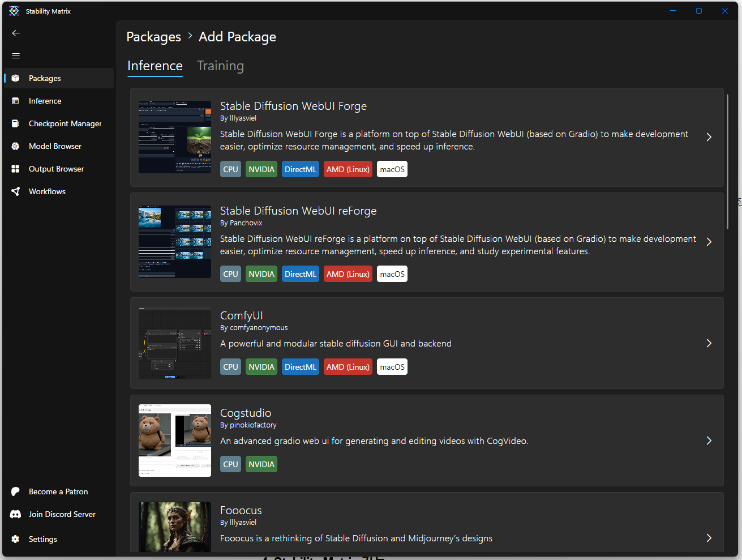This screenshot has width=742, height=560.
Task: Click the Cogstudio title text
Action: point(246,413)
